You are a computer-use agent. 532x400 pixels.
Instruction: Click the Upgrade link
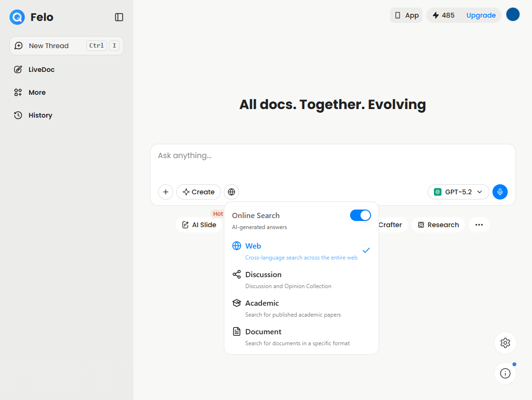[481, 15]
